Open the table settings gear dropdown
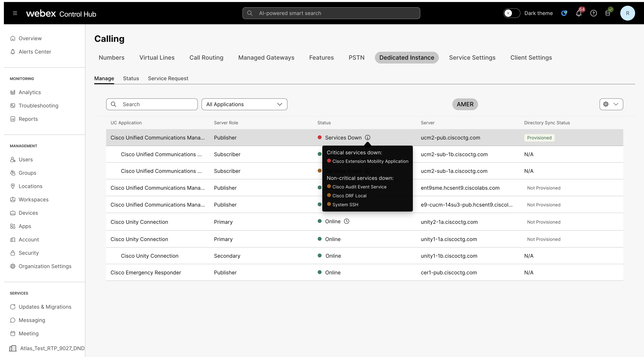 click(x=611, y=104)
